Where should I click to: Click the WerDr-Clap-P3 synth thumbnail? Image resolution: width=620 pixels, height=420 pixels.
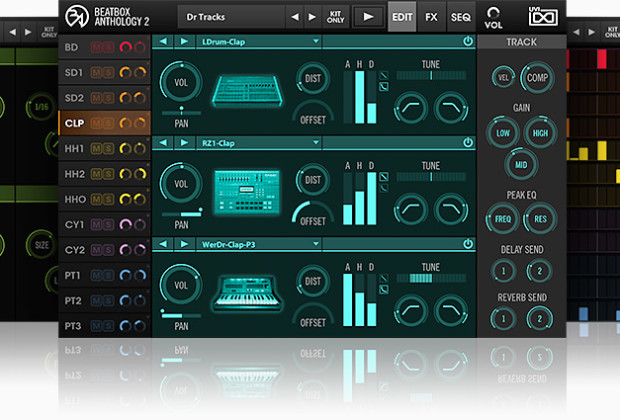[x=247, y=293]
